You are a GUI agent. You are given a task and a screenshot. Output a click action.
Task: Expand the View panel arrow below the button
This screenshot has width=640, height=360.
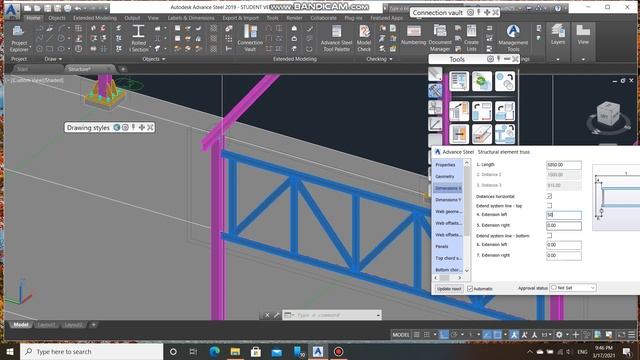point(583,59)
